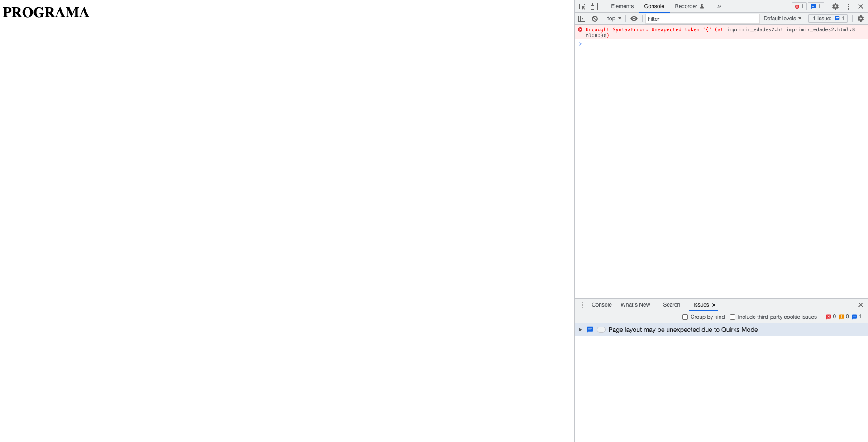Create a live expression with eye icon
Viewport: 868px width, 442px height.
634,19
